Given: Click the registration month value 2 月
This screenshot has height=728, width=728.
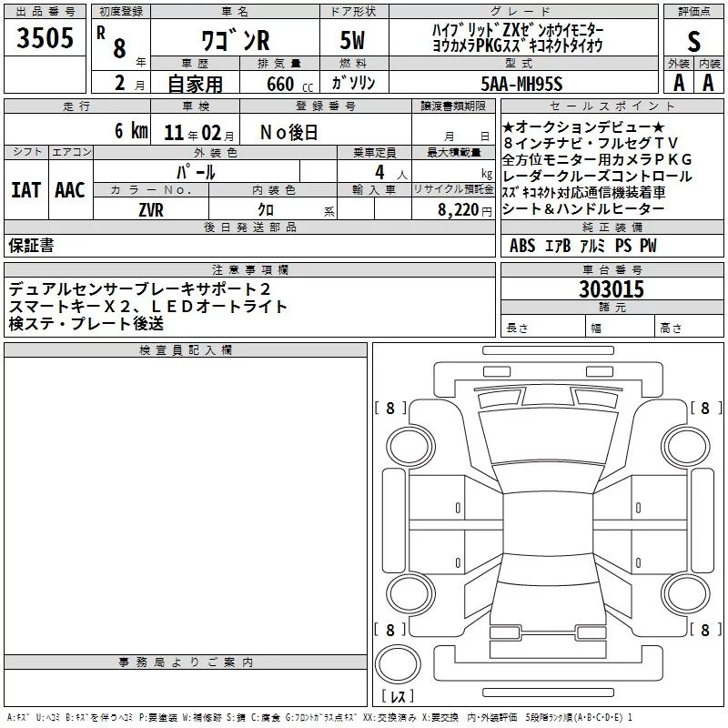Looking at the screenshot, I should (x=129, y=84).
